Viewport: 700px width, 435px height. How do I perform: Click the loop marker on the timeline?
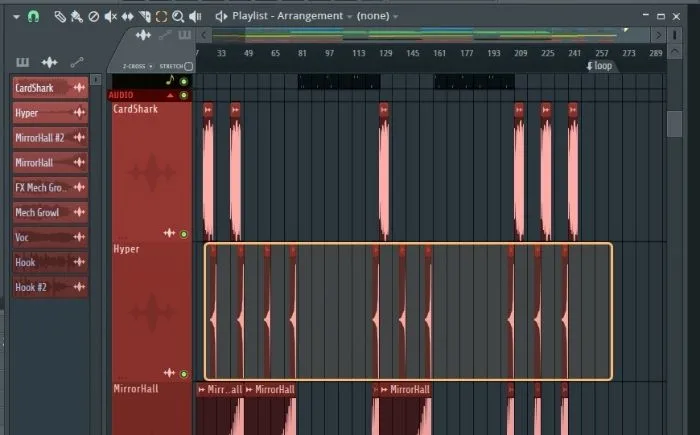[x=599, y=66]
